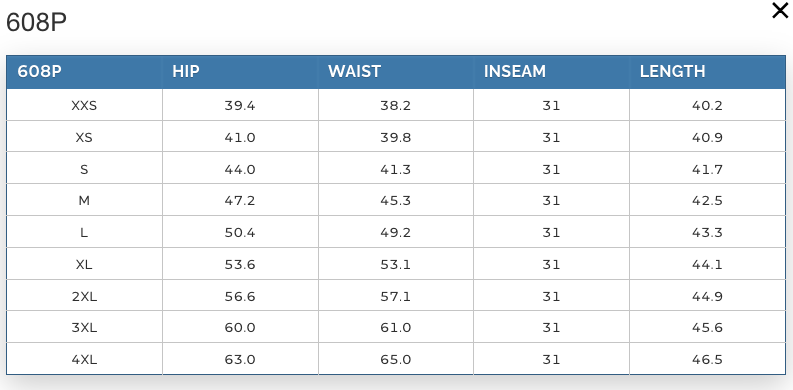The width and height of the screenshot is (793, 390).
Task: Click the 608P title above the table
Action: pos(36,23)
